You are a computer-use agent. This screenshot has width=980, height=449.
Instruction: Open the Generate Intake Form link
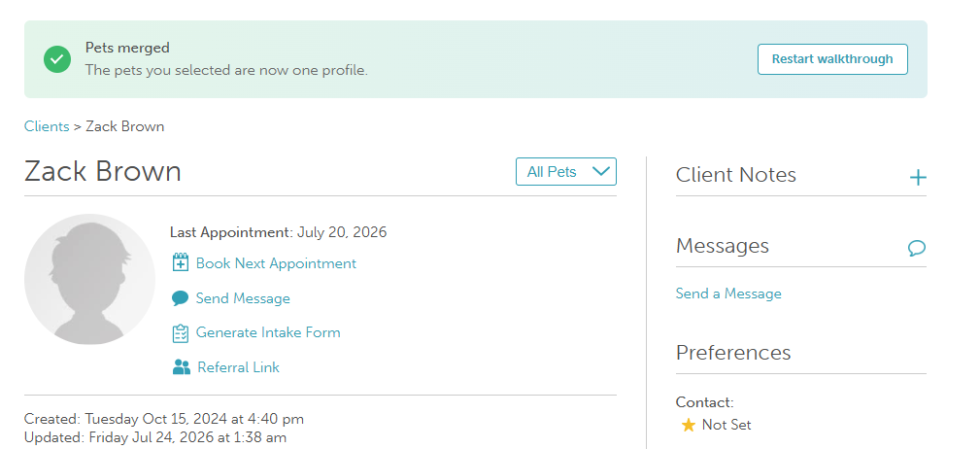(268, 332)
